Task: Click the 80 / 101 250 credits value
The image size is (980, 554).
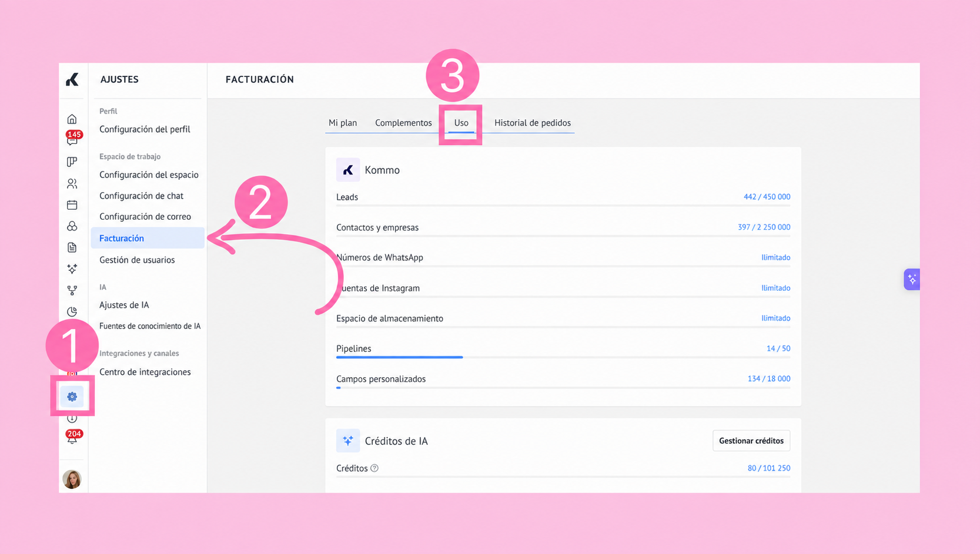Action: click(768, 468)
